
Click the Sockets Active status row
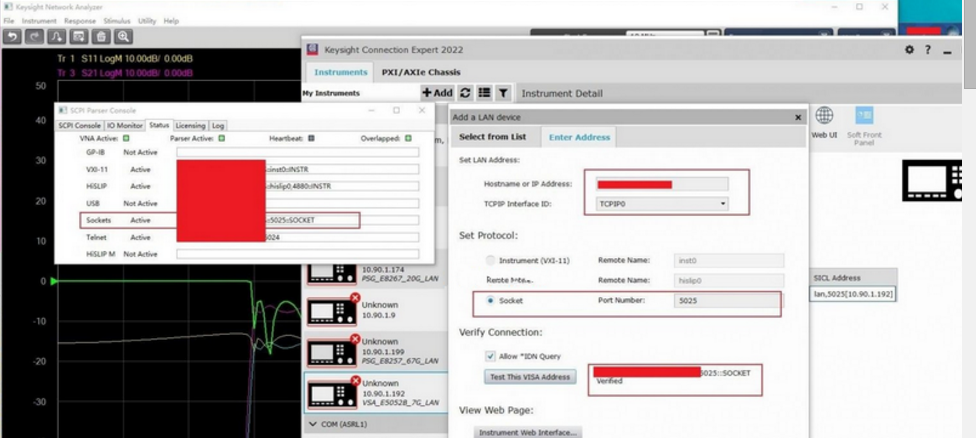point(220,220)
